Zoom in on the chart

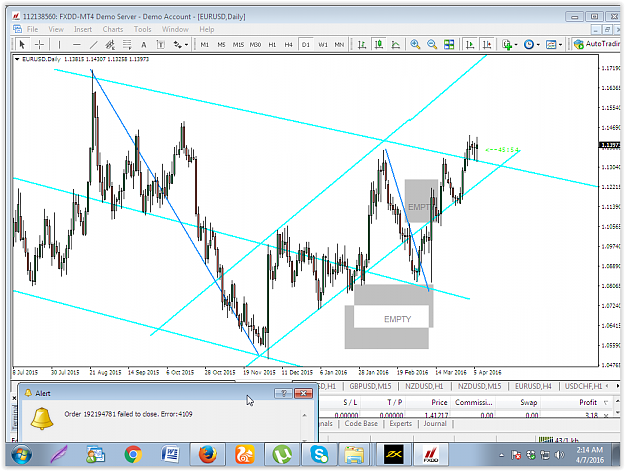pyautogui.click(x=415, y=45)
